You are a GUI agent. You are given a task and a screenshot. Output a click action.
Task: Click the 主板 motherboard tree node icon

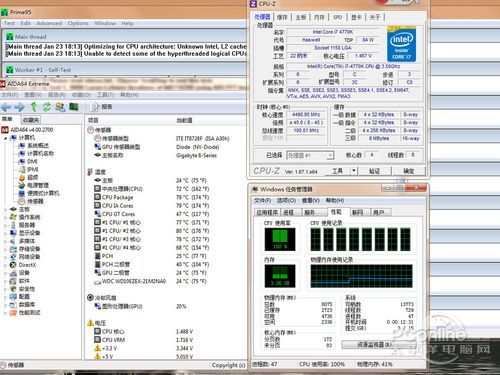(13, 209)
